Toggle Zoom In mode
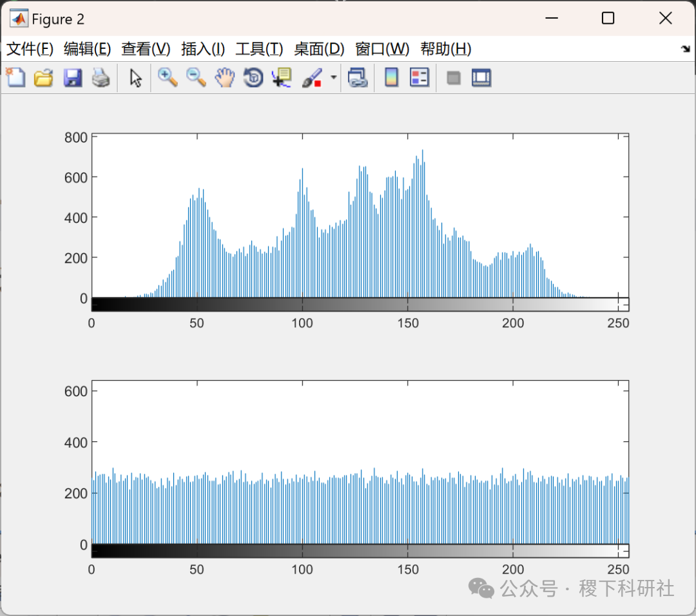The image size is (696, 616). tap(168, 77)
